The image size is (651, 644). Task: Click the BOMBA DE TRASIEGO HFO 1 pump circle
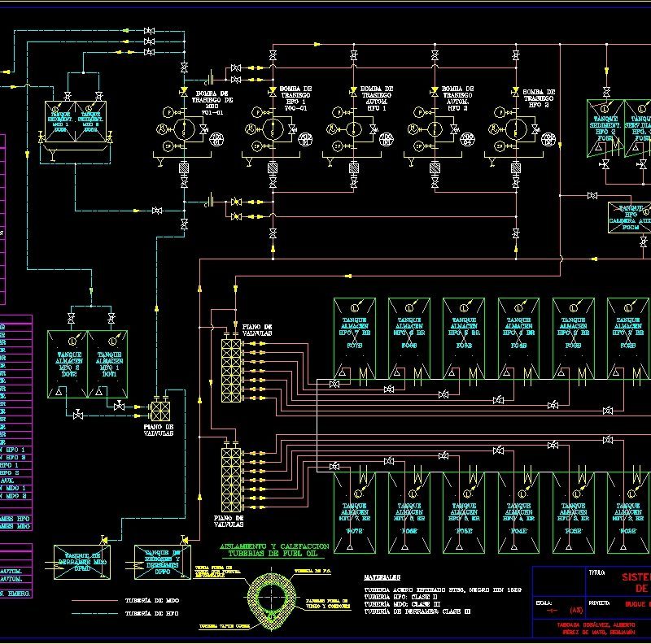click(x=273, y=129)
